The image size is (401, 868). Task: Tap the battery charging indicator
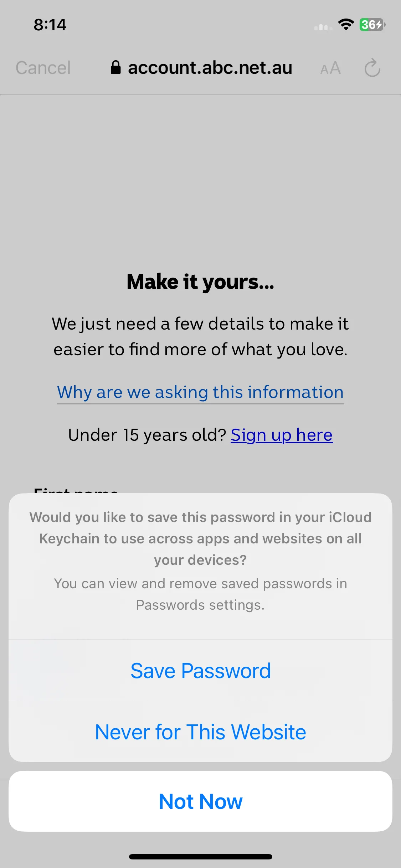coord(372,25)
